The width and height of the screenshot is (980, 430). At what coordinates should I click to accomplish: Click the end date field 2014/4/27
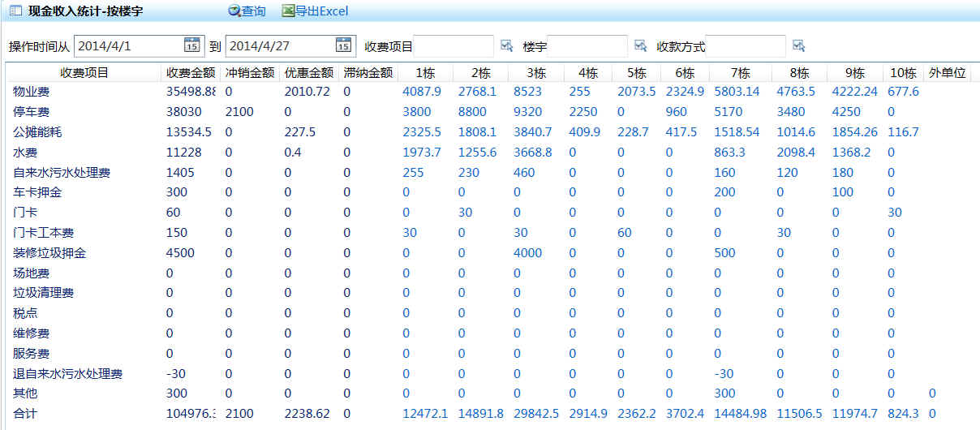[x=280, y=46]
